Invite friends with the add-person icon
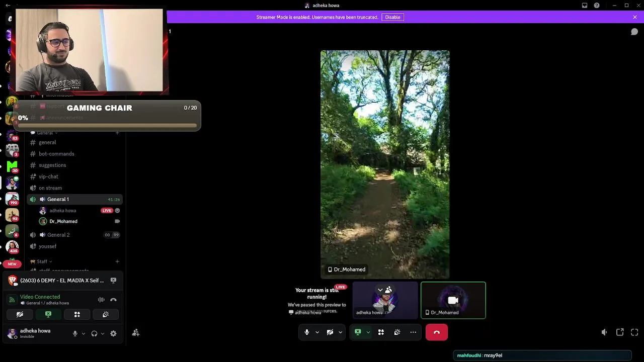This screenshot has height=362, width=644. 135,333
